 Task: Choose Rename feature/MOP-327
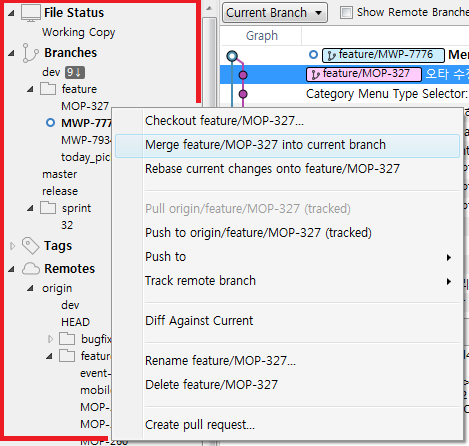click(287, 361)
